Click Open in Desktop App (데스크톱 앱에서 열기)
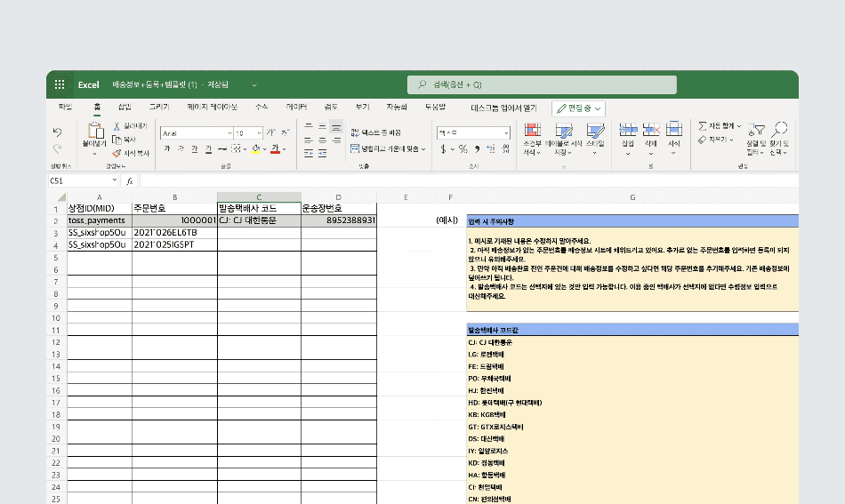 tap(503, 108)
